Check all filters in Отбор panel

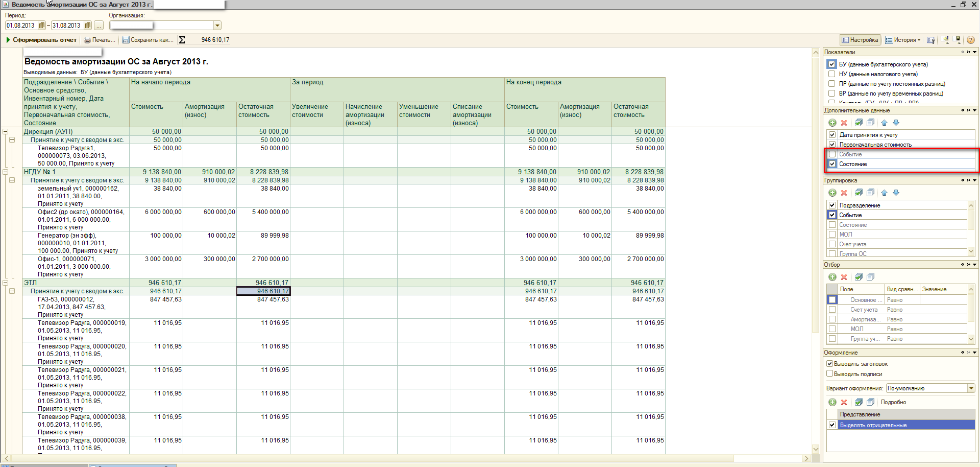point(859,277)
